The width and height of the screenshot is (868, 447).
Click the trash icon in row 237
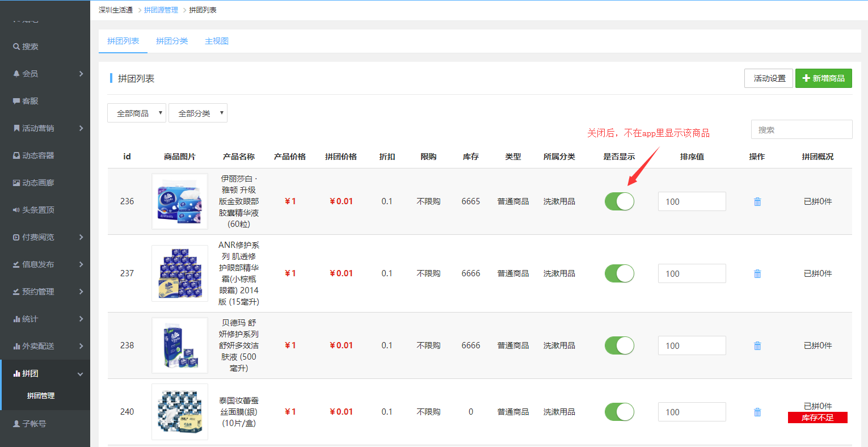pyautogui.click(x=757, y=273)
